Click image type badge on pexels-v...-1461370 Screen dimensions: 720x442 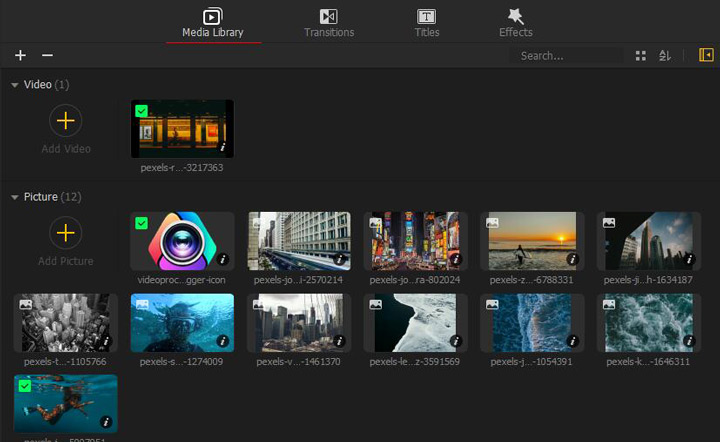259,305
